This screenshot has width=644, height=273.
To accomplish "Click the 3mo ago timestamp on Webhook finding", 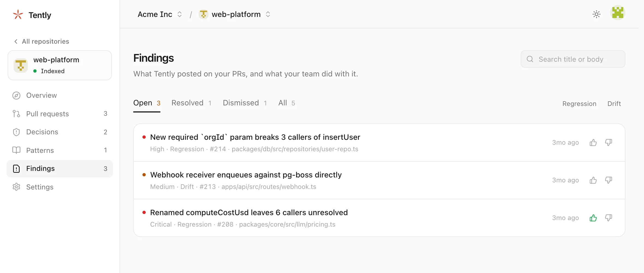I will [565, 180].
